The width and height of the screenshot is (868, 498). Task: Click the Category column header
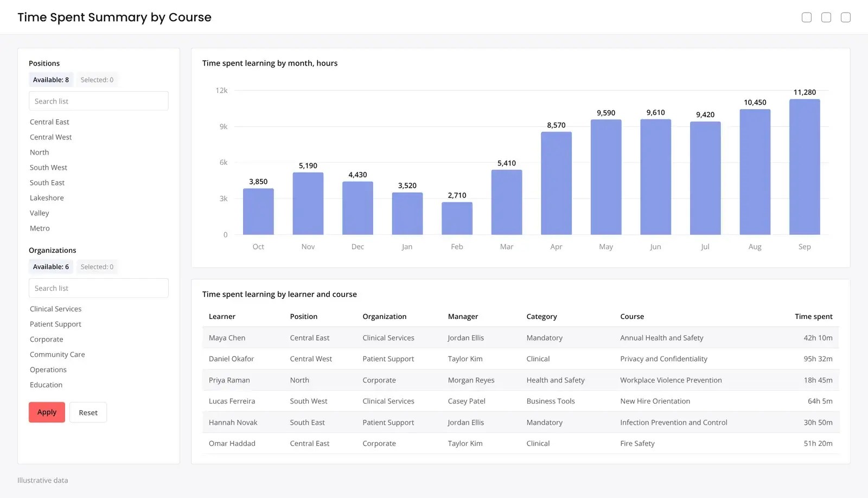(x=541, y=317)
